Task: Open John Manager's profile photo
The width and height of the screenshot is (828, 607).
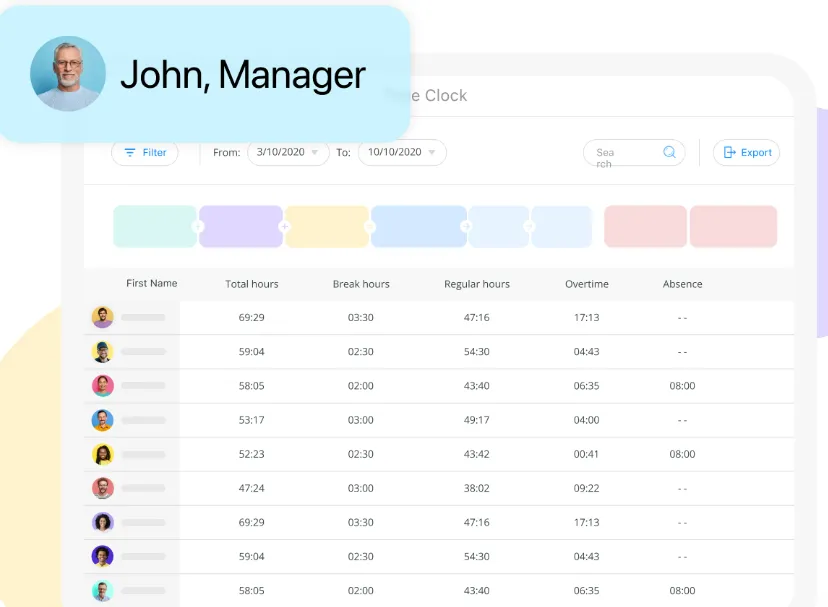Action: click(68, 73)
